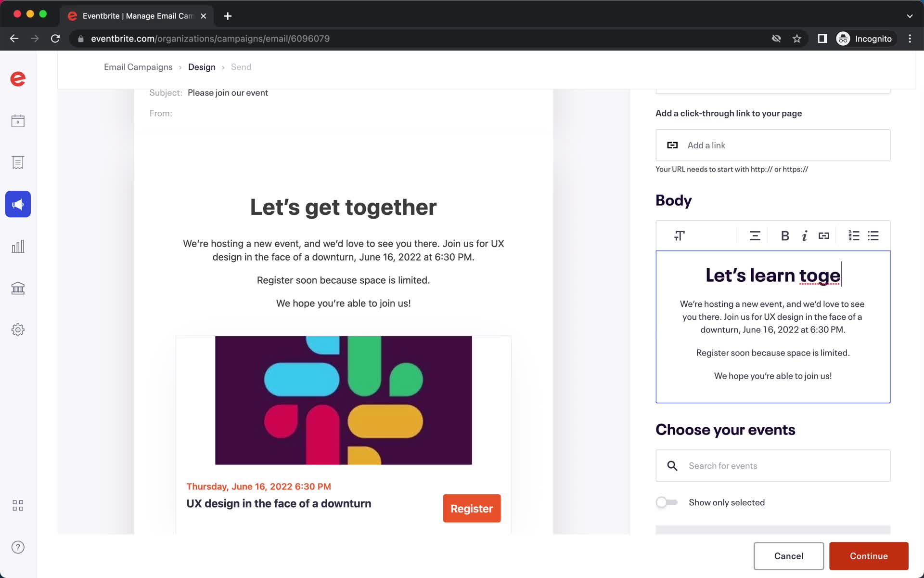Viewport: 924px width, 578px height.
Task: Click the Add a link input field
Action: [773, 145]
